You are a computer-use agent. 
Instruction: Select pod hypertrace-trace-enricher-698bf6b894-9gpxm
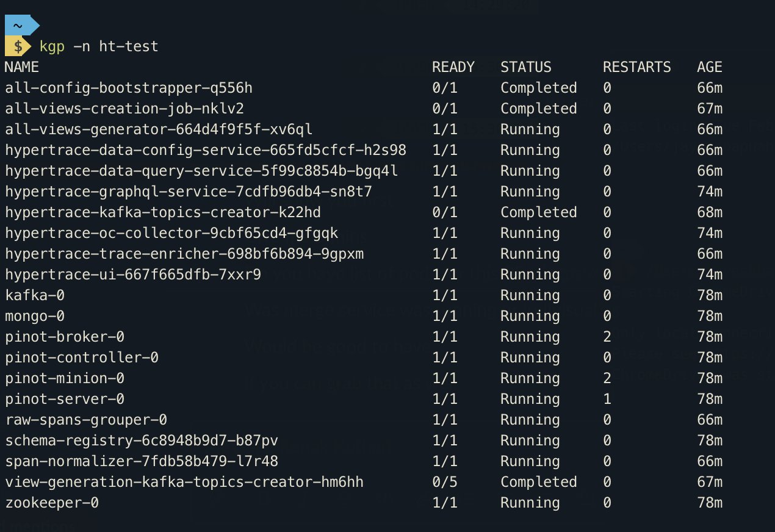[x=184, y=254]
